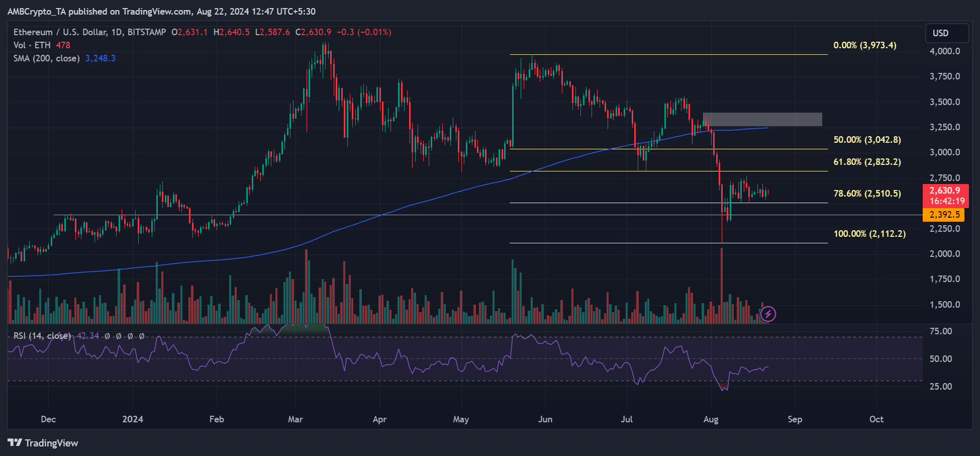Image resolution: width=980 pixels, height=456 pixels.
Task: Click the close value C2,630.9
Action: [313, 32]
